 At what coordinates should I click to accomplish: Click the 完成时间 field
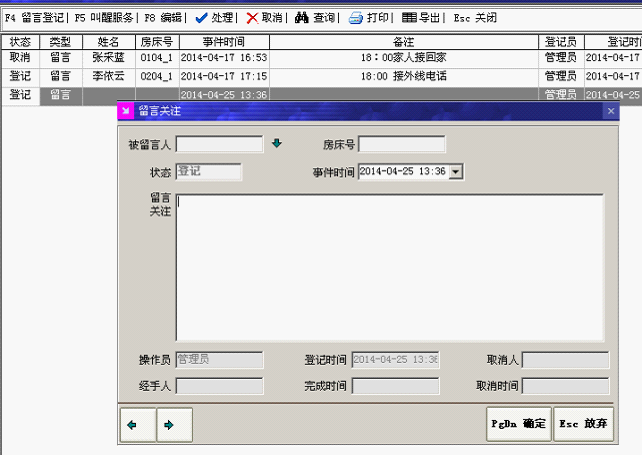395,386
